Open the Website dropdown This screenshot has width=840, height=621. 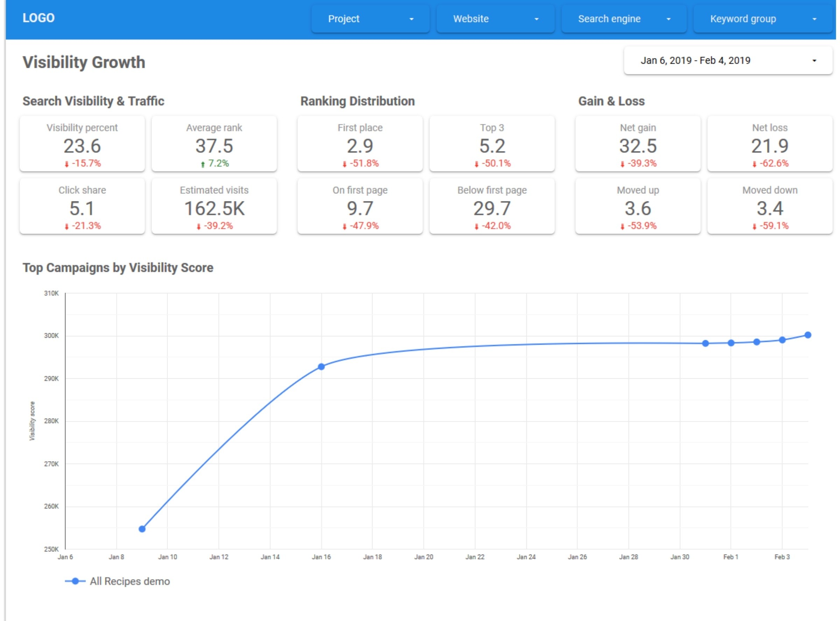pyautogui.click(x=495, y=19)
